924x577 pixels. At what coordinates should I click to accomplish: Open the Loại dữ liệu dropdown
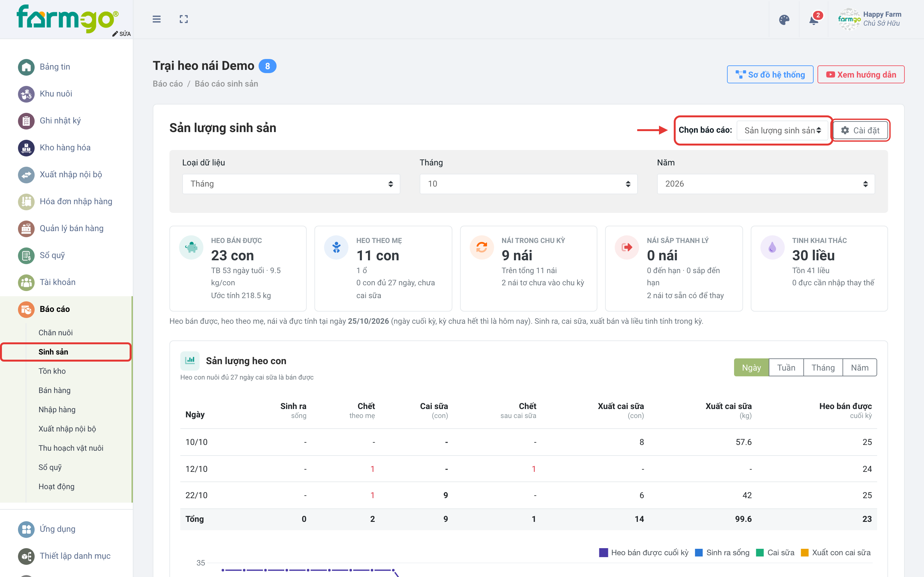tap(291, 184)
